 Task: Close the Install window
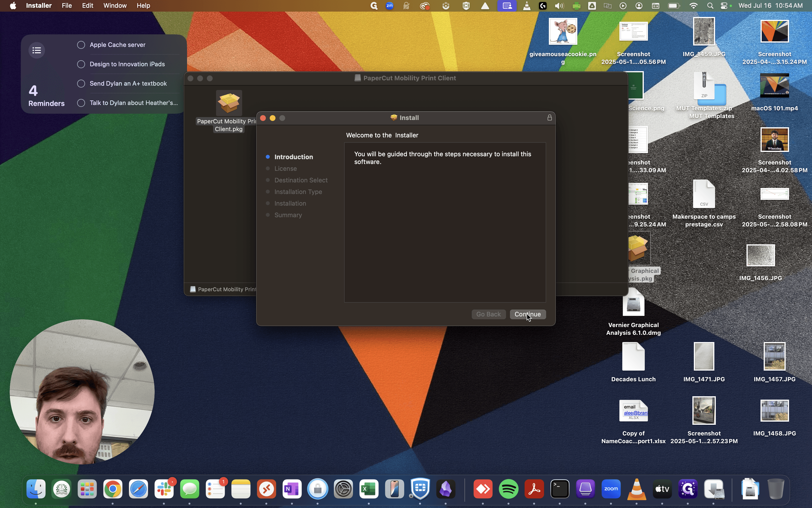point(263,118)
